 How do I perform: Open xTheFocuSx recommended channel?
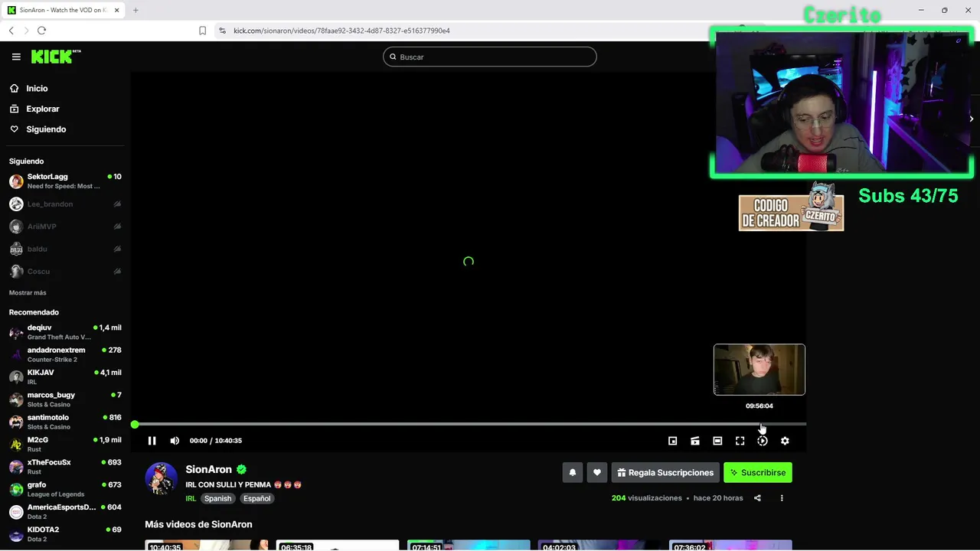point(64,467)
